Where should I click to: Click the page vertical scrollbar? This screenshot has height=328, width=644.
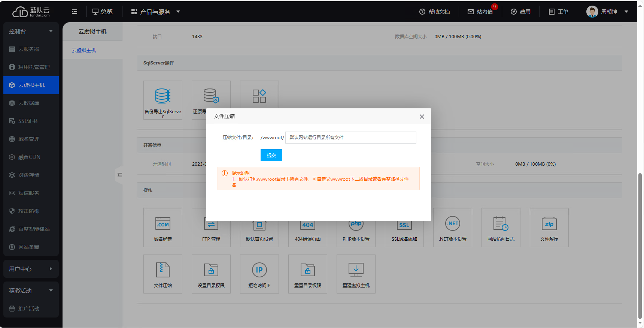(640, 244)
